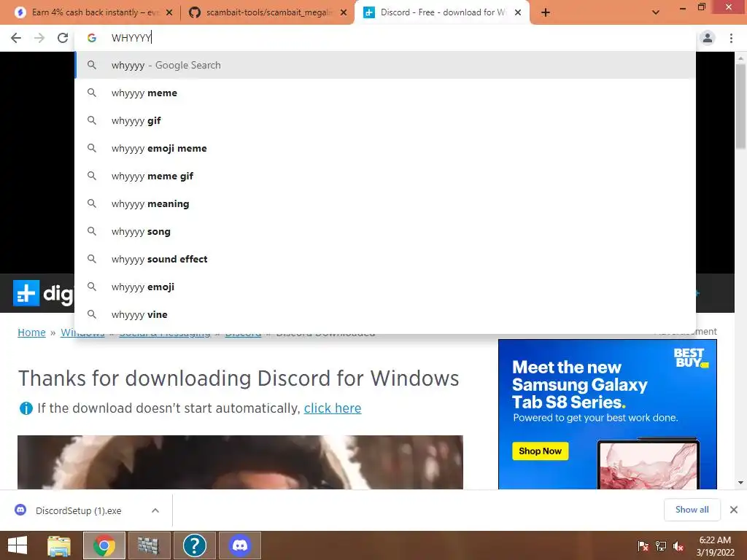Click the scrollbar down arrow
747x560 pixels.
(740, 483)
